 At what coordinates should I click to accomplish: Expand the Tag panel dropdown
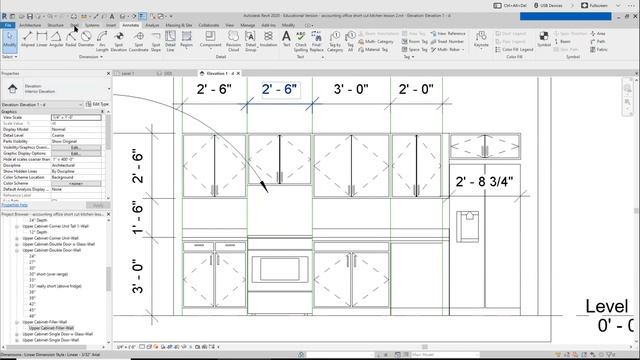click(x=409, y=57)
